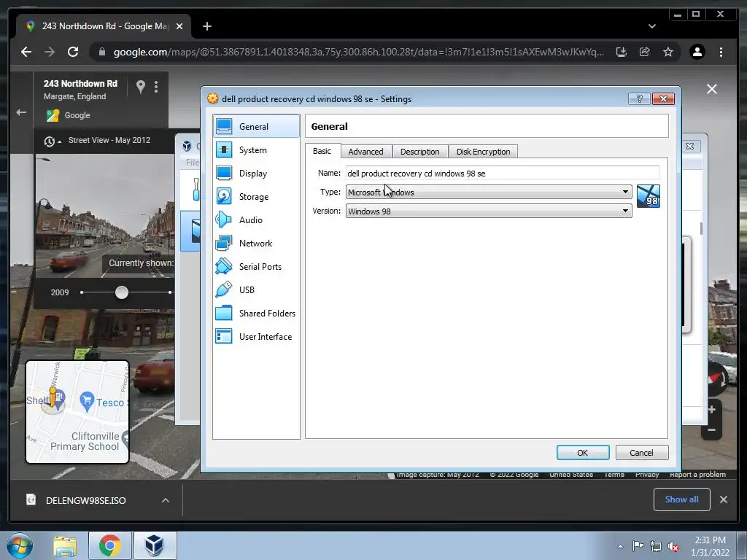Click the location pin icon in Street View panel
Screen dimensions: 747x560
(141, 87)
